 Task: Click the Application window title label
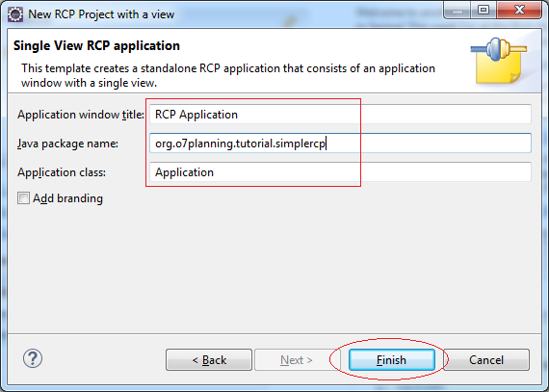[81, 115]
